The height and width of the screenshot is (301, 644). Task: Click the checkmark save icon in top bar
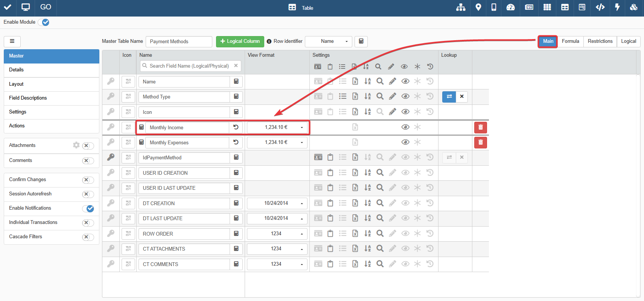pos(8,7)
